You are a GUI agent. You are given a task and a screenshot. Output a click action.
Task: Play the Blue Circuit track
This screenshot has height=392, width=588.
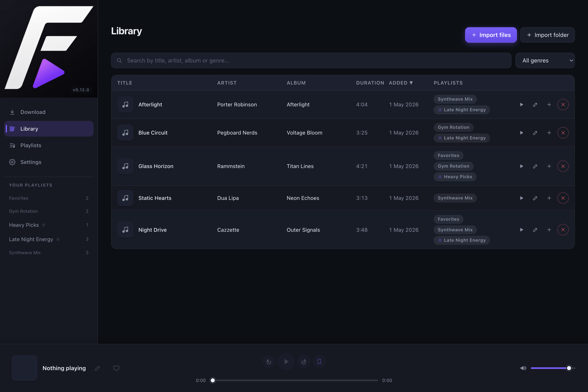click(521, 133)
